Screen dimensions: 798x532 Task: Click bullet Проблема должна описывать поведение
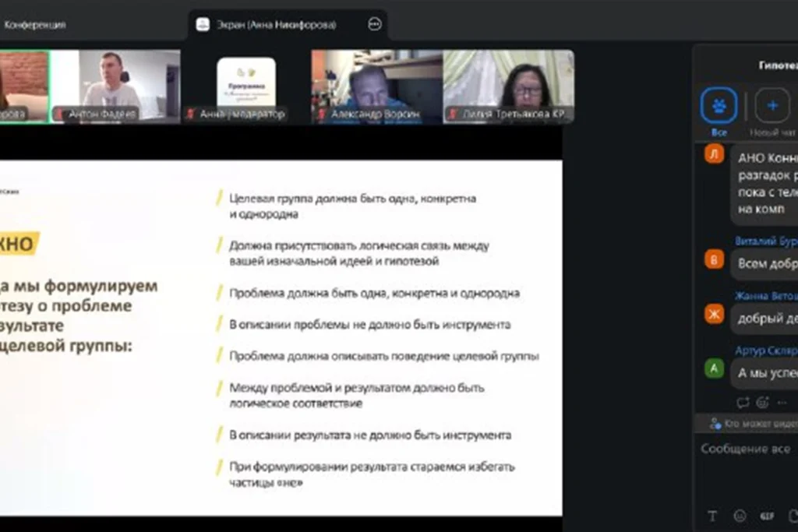(383, 357)
